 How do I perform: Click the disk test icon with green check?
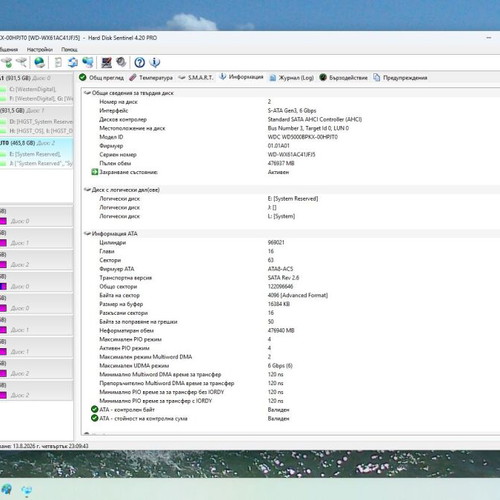pyautogui.click(x=7, y=62)
